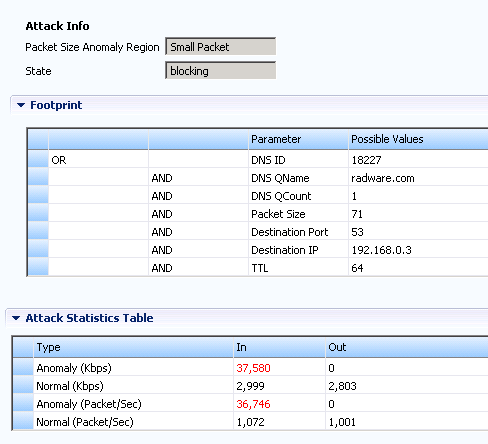
Task: Select the DNS ID parameter cell
Action: pyautogui.click(x=298, y=160)
